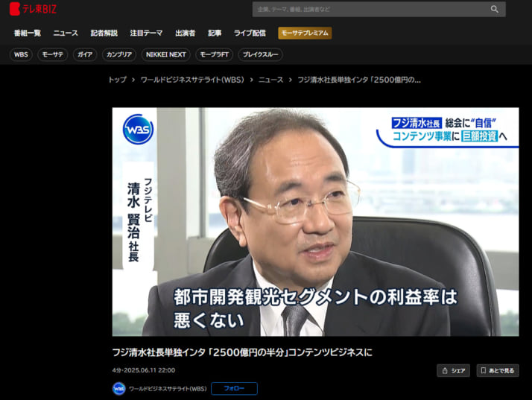The width and height of the screenshot is (532, 400).
Task: Click the あとで見る bookmark button
Action: point(498,370)
